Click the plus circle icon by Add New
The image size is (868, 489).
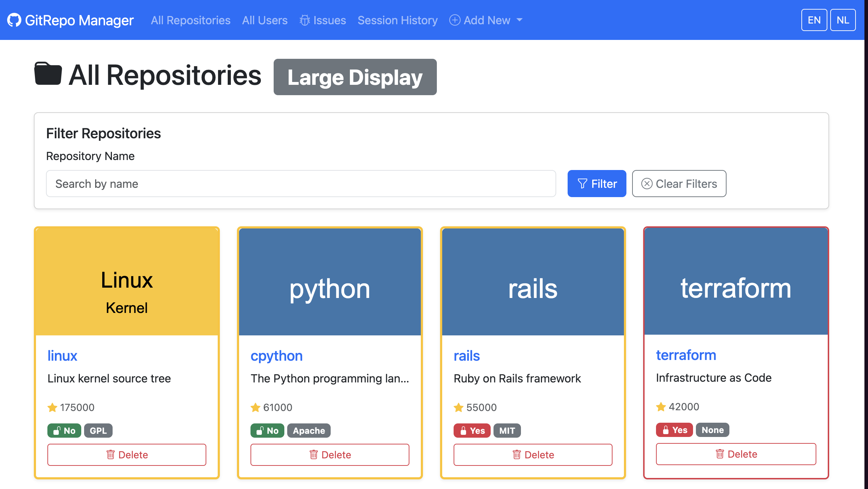[455, 20]
